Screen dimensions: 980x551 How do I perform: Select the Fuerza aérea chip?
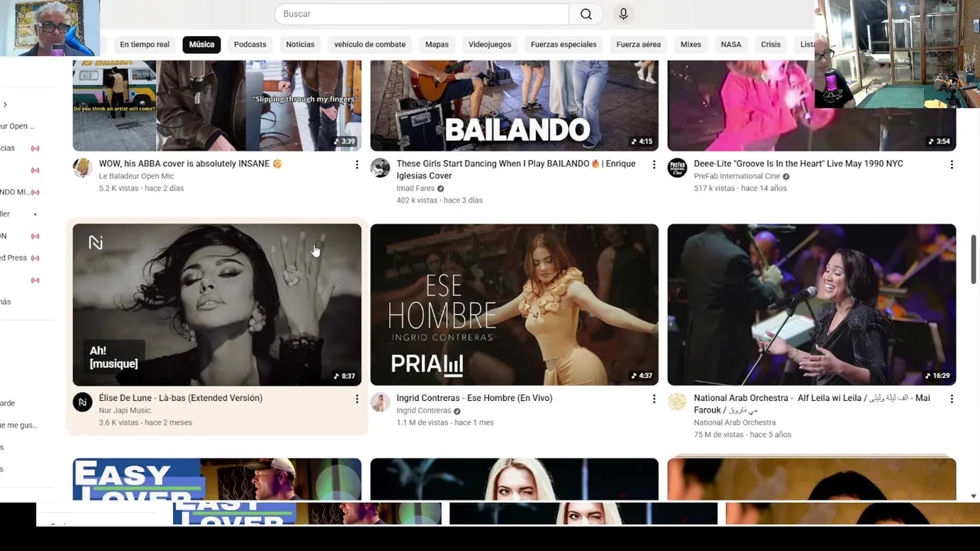(x=639, y=44)
